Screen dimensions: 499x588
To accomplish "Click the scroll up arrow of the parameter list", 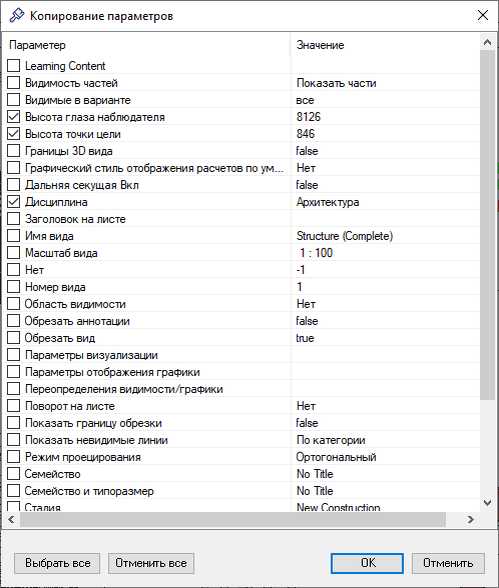I will [x=487, y=42].
